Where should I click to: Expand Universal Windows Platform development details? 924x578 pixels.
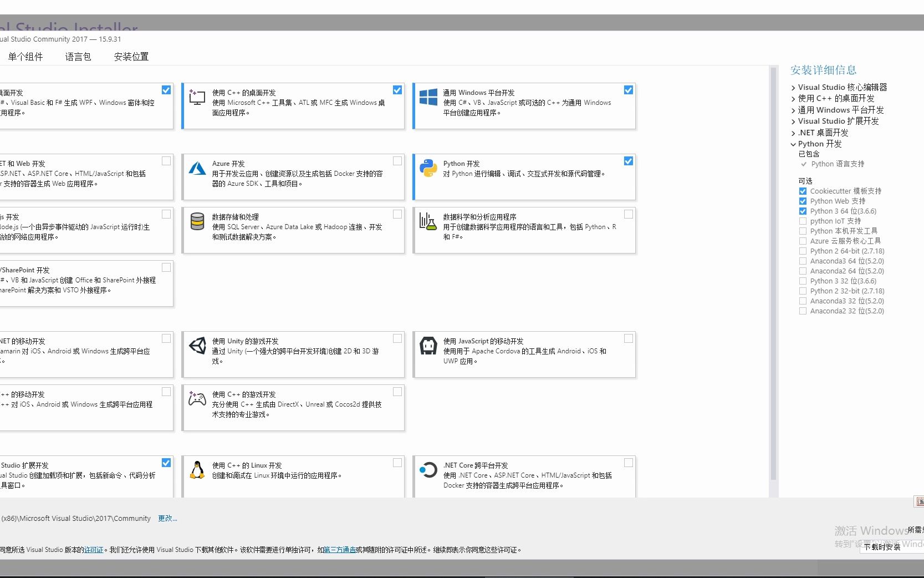click(793, 110)
